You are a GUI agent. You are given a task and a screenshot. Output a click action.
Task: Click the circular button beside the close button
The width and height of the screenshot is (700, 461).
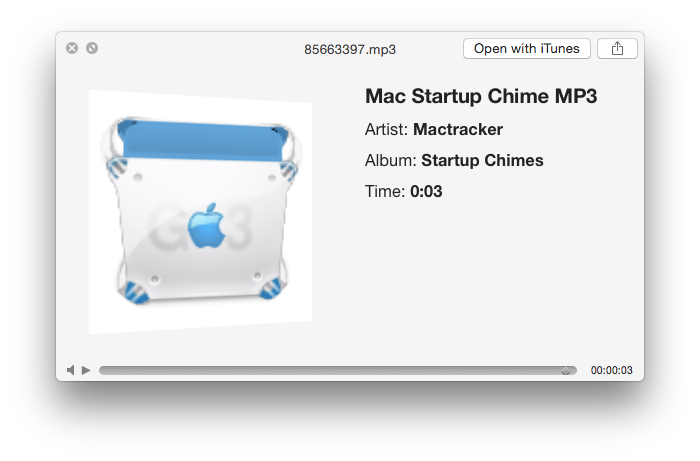pos(92,48)
